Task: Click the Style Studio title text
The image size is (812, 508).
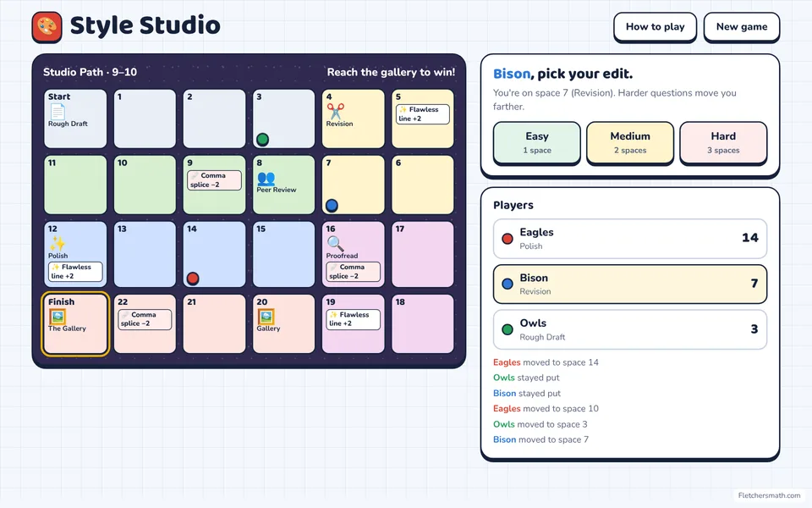Action: 145,25
